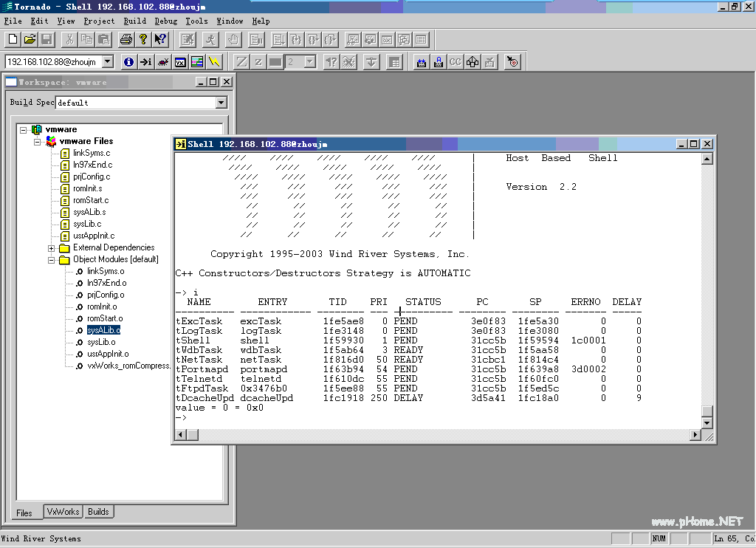Select linkSyms.c in the file tree

(x=92, y=153)
